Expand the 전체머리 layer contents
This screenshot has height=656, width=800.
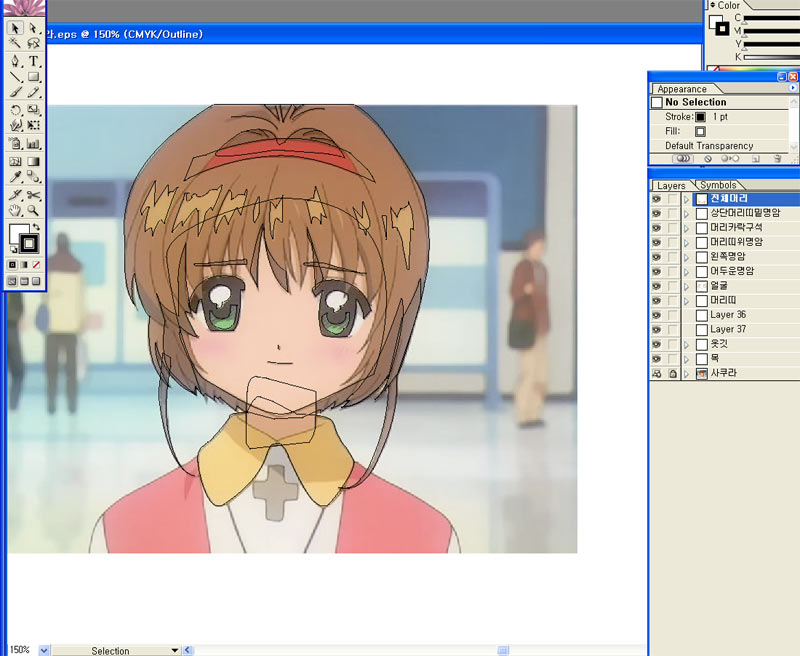pos(686,199)
